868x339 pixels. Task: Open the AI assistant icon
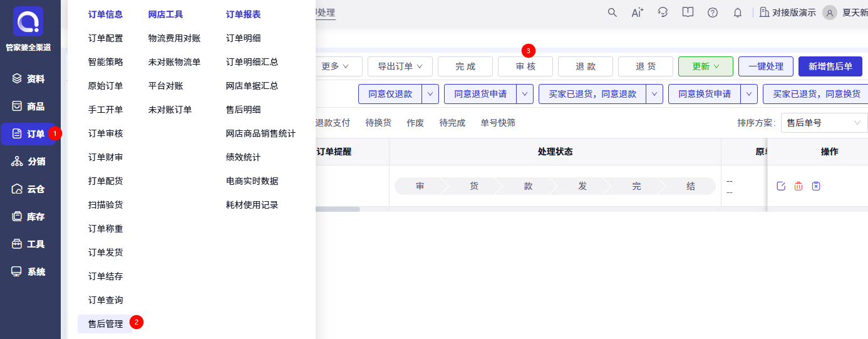coord(638,13)
